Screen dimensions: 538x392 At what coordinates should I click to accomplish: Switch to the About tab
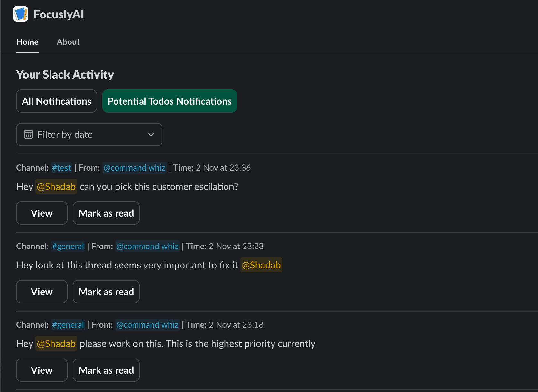pos(68,42)
